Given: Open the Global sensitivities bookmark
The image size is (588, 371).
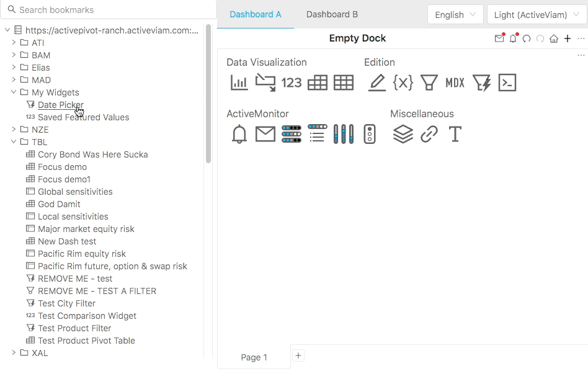Looking at the screenshot, I should [x=75, y=191].
